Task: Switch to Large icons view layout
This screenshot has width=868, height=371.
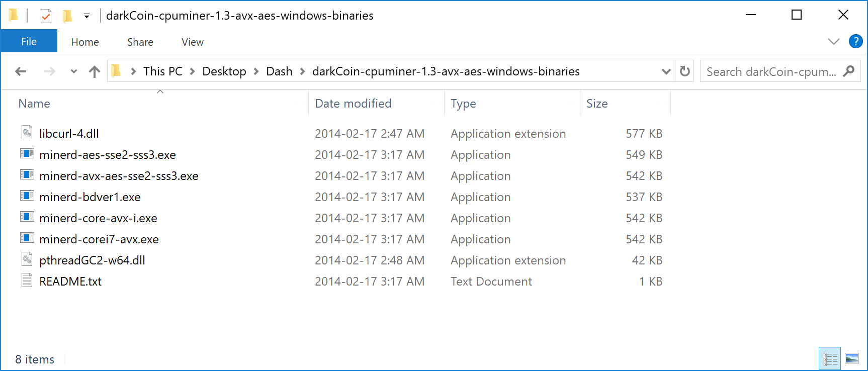Action: click(852, 358)
